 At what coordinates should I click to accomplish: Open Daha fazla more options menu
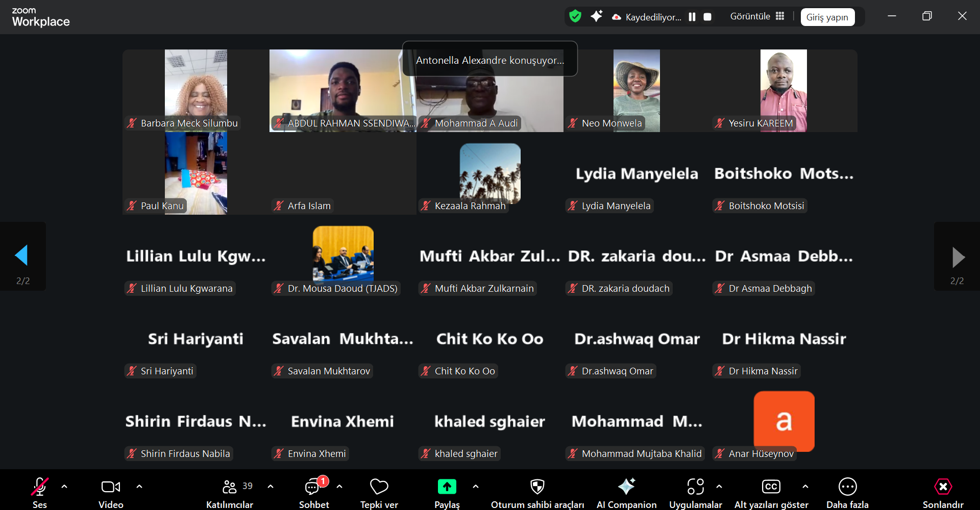click(x=847, y=487)
